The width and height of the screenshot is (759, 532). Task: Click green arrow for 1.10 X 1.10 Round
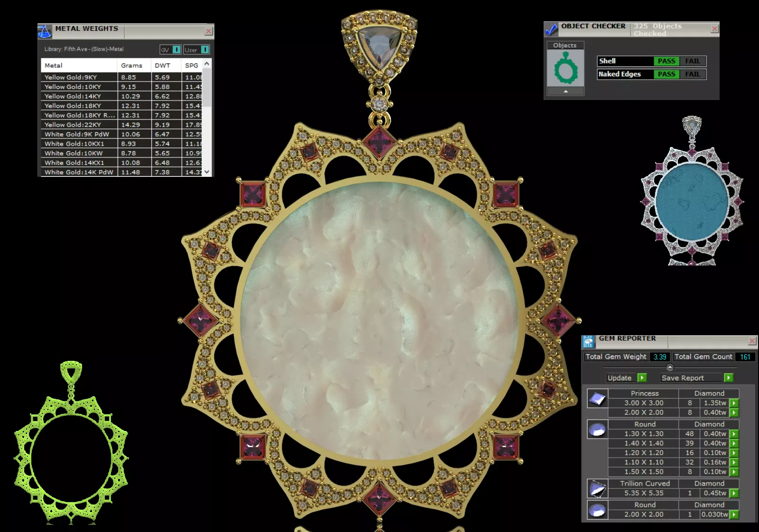(x=734, y=462)
